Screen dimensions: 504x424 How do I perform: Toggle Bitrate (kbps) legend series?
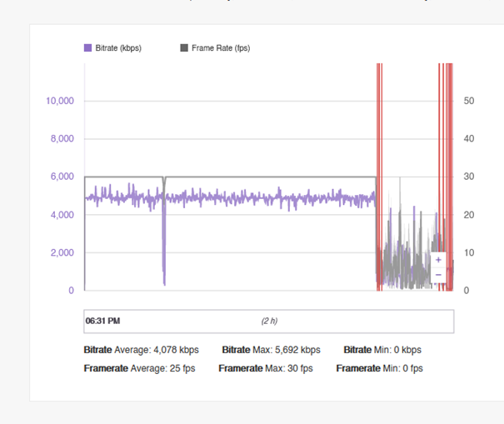tap(112, 47)
